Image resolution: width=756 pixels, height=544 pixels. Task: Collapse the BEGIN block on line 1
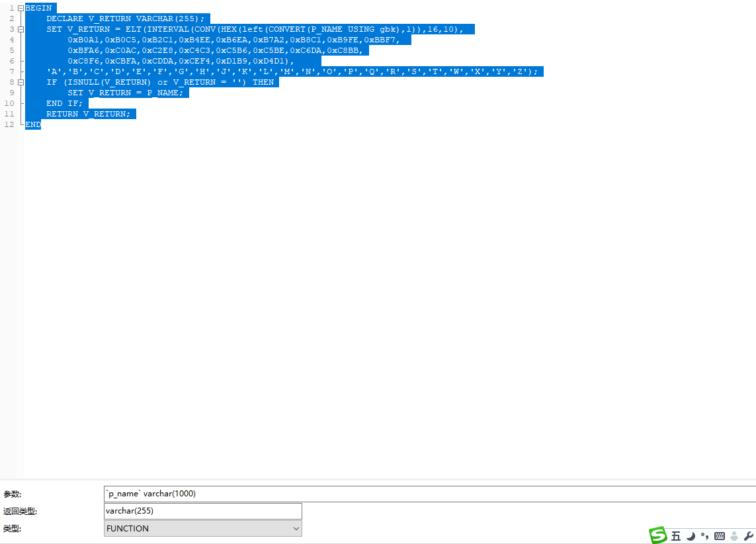point(21,8)
